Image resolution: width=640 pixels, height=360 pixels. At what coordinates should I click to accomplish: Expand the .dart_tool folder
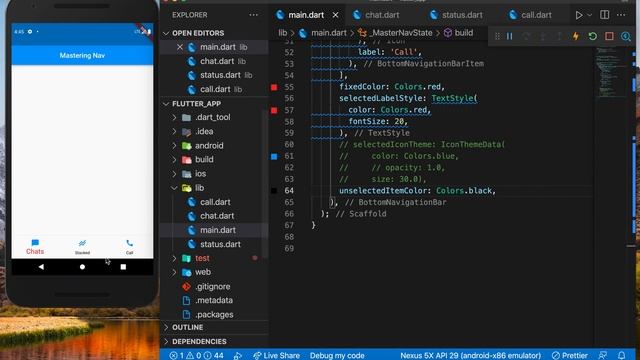coord(174,118)
